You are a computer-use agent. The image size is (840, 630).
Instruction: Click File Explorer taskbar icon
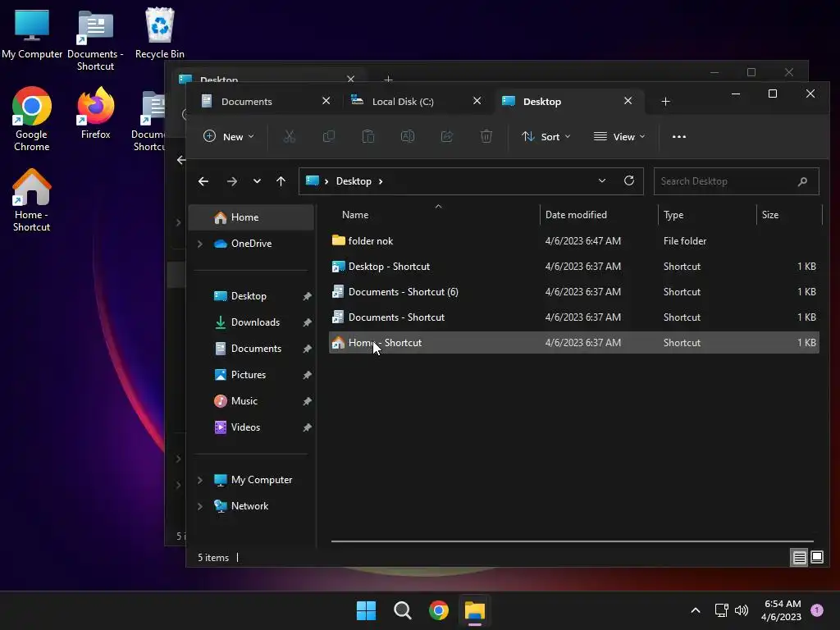475,610
